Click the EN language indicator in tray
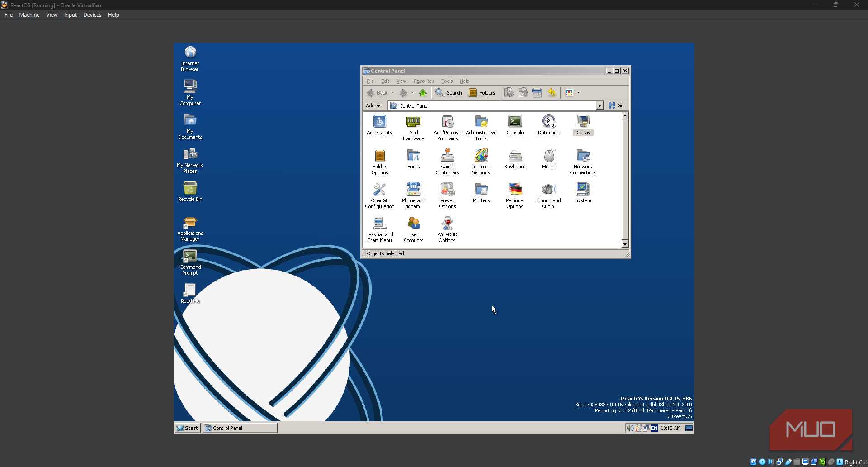The height and width of the screenshot is (467, 868). click(x=654, y=428)
